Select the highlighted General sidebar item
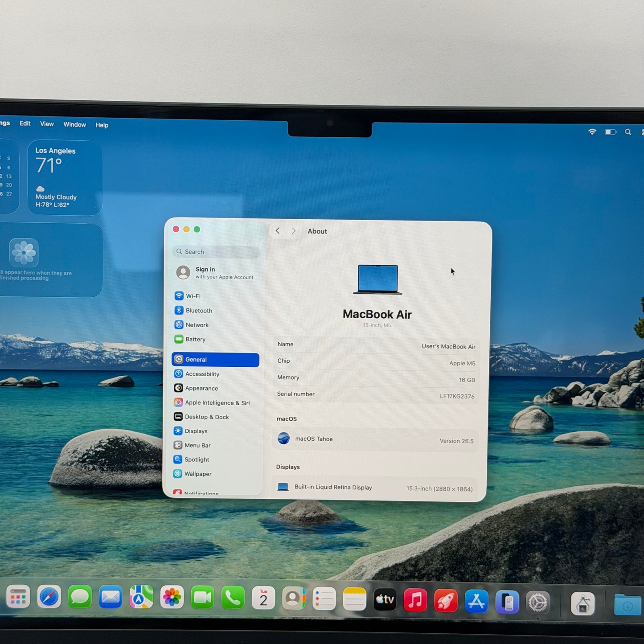This screenshot has width=644, height=644. point(215,360)
